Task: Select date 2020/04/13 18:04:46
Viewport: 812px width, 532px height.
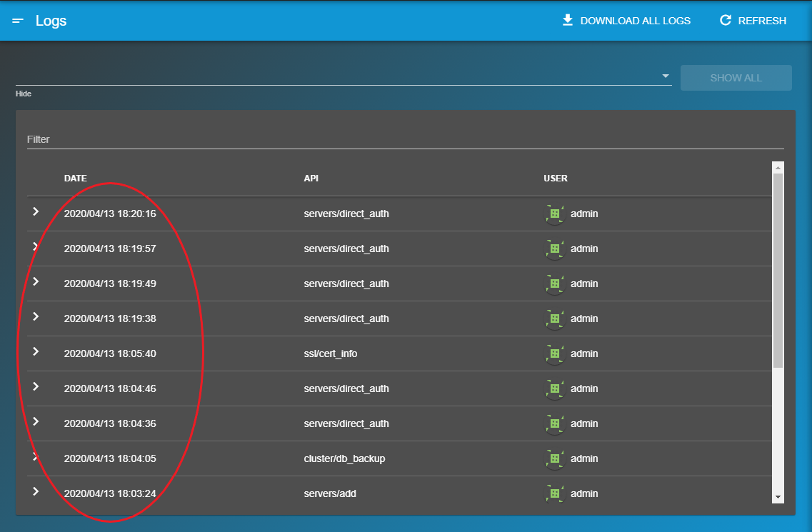Action: pos(110,388)
